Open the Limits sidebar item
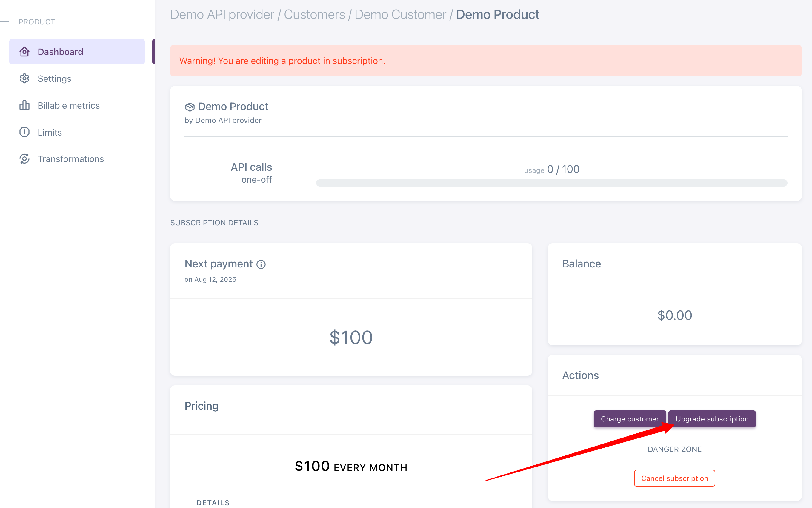 pyautogui.click(x=50, y=133)
